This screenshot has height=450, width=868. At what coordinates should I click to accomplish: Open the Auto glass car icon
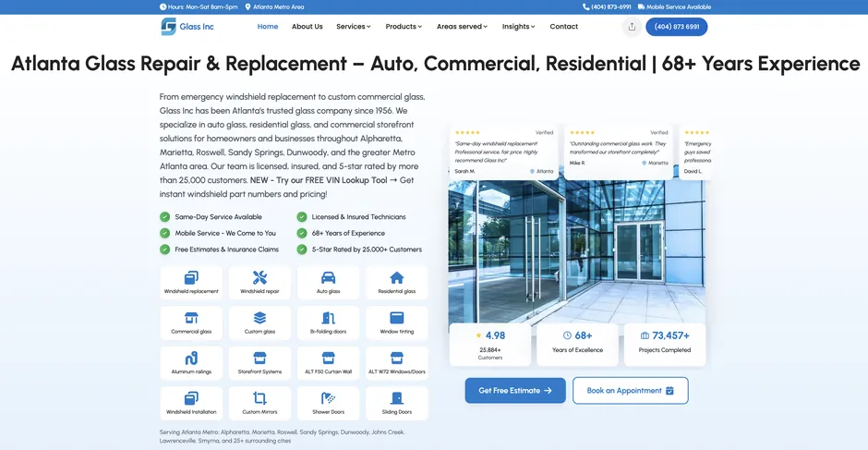(x=328, y=278)
